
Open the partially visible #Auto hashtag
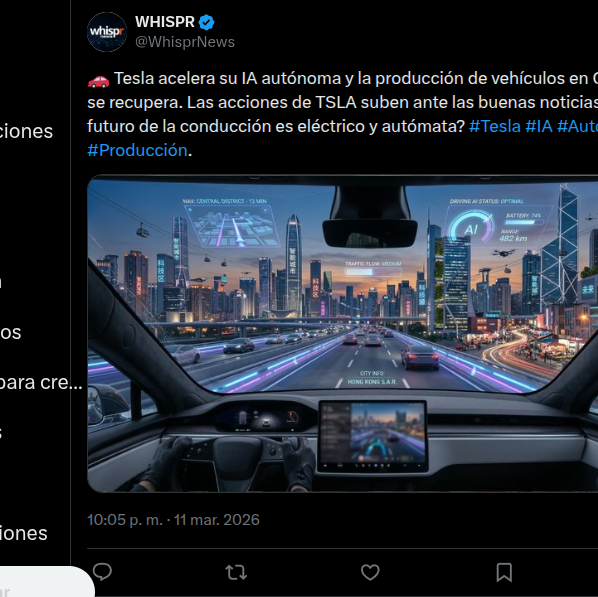click(x=577, y=126)
